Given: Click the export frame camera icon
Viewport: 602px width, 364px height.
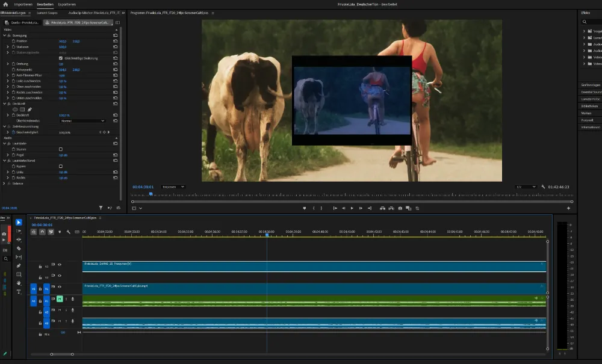Looking at the screenshot, I should coord(400,208).
